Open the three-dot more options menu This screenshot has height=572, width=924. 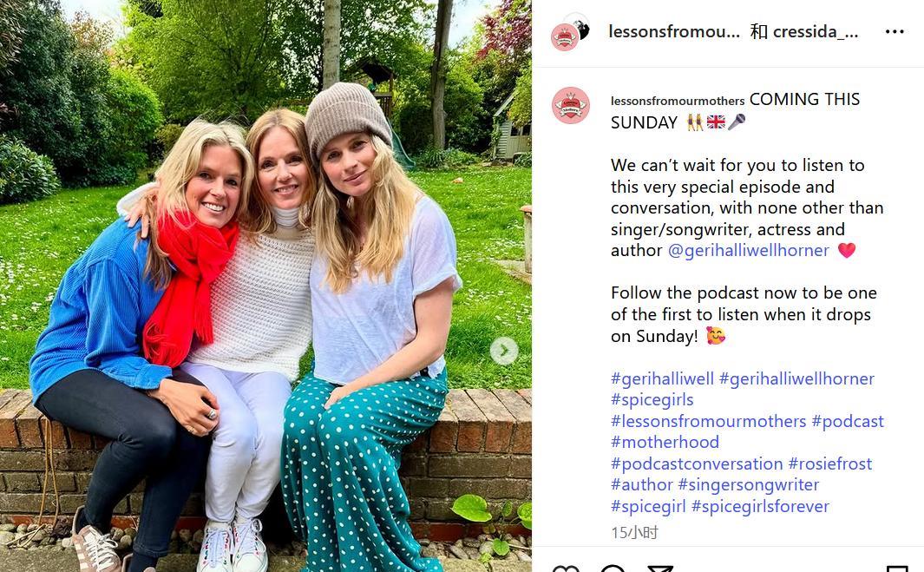tap(894, 32)
